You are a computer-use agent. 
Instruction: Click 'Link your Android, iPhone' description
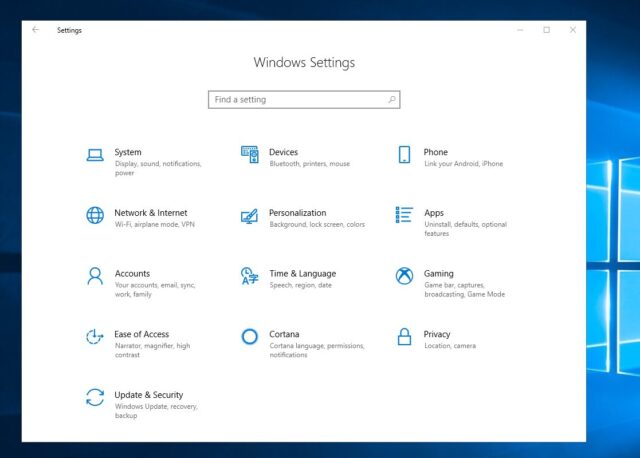click(463, 164)
